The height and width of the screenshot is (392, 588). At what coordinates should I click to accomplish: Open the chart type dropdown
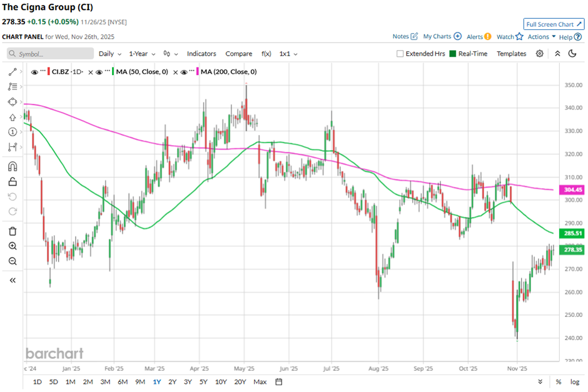pos(171,54)
